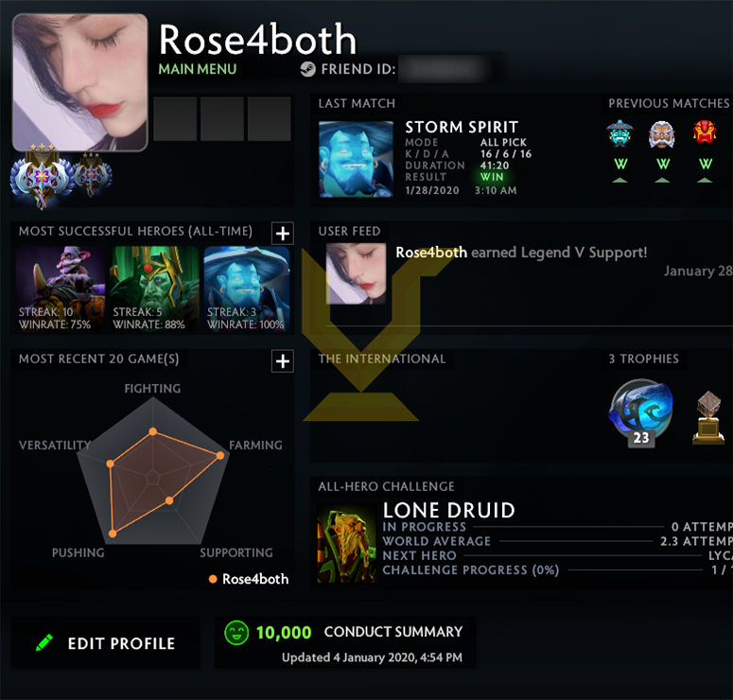
Task: Expand Most Successful Heroes with plus button
Action: (283, 233)
